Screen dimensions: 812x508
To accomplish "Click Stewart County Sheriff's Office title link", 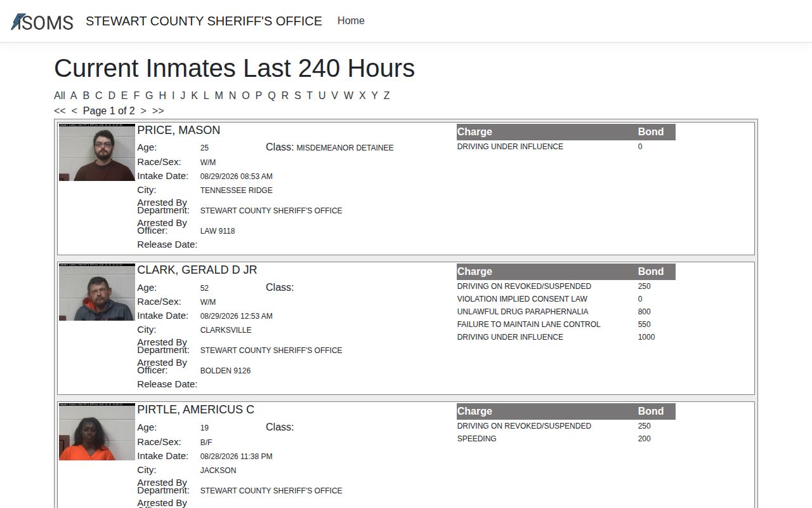I will 204,21.
